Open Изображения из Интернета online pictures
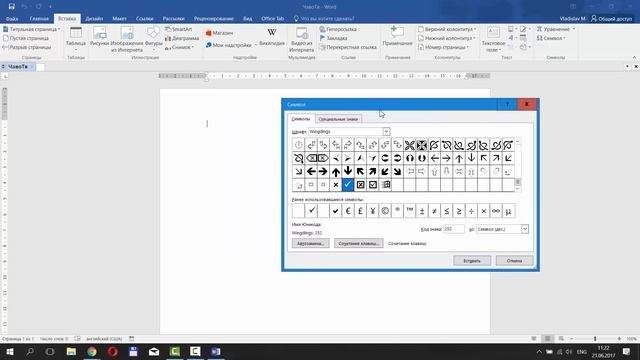The height and width of the screenshot is (360, 640). point(127,40)
